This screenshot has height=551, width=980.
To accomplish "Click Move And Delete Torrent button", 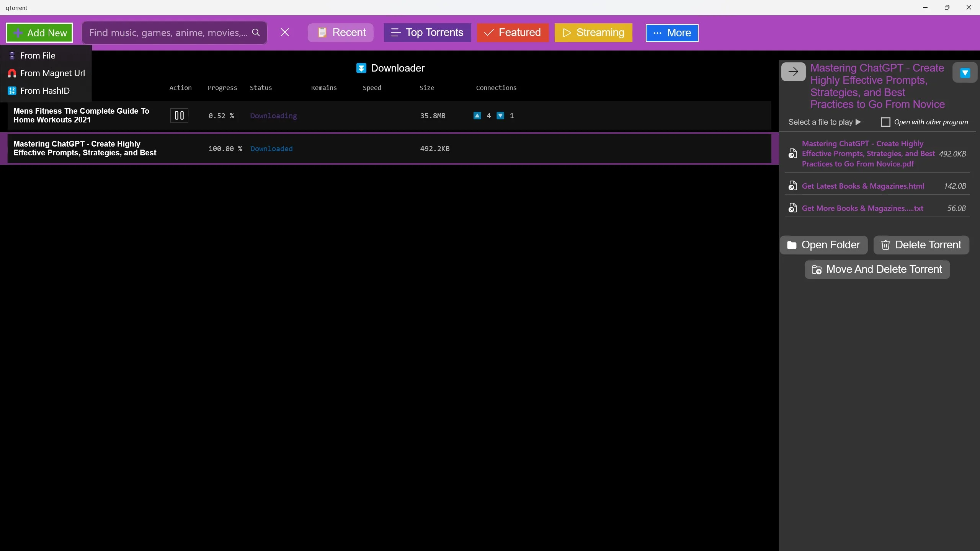I will [877, 269].
